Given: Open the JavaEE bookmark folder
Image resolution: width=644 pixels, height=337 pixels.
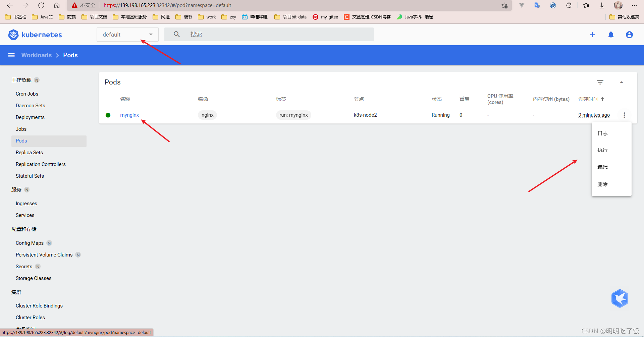Looking at the screenshot, I should [x=43, y=17].
